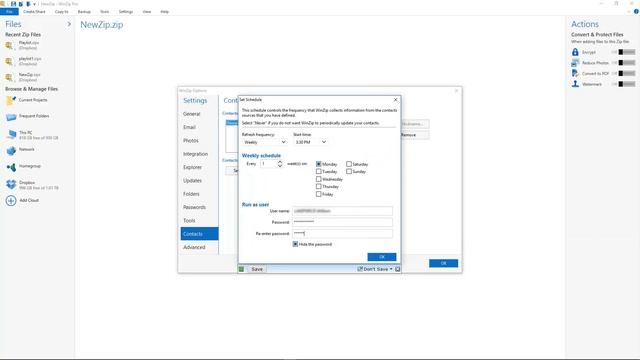Collapse the Files pane with the arrow

click(69, 24)
